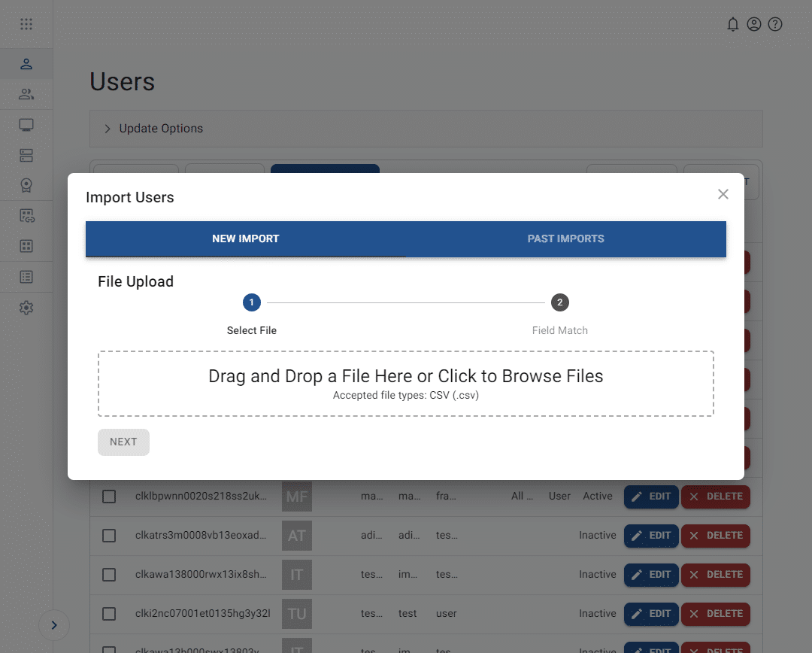Click Edit for the clkawa138000rwx13ix8sh user
This screenshot has width=812, height=653.
(x=651, y=575)
